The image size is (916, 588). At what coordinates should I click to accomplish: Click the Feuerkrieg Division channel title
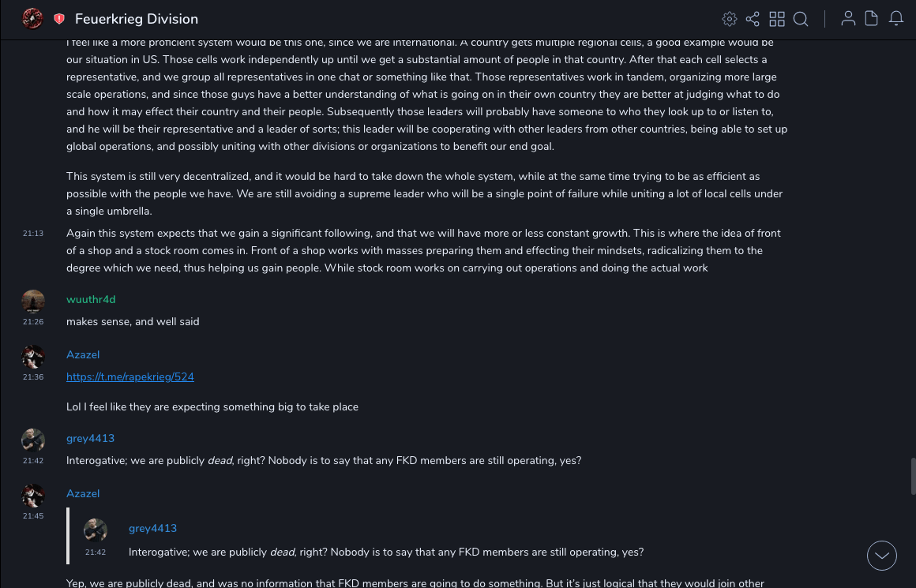pos(137,19)
